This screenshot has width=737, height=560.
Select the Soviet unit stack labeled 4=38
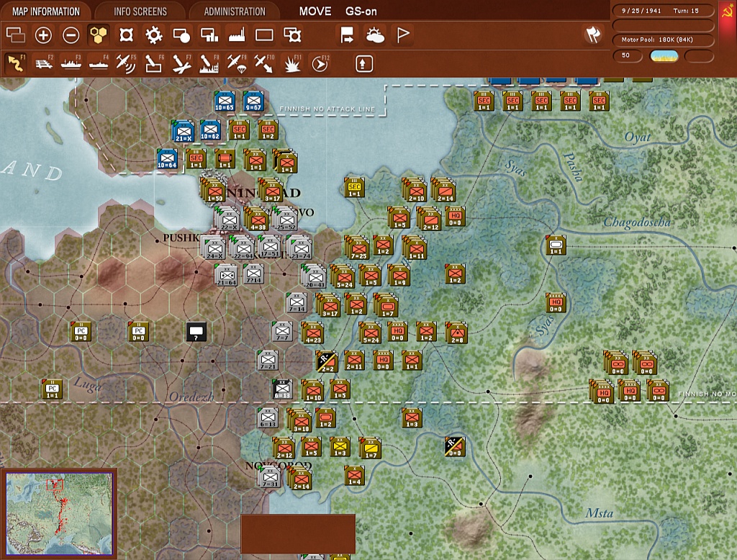pyautogui.click(x=258, y=219)
